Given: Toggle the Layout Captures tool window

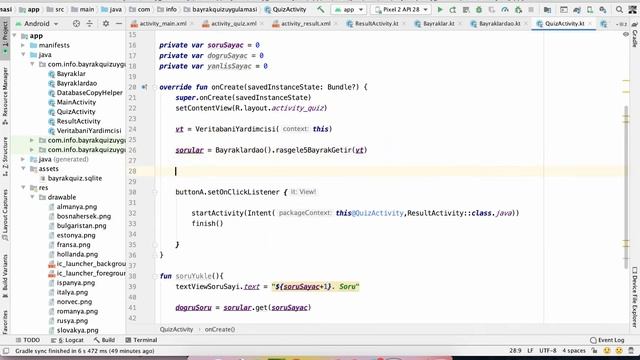Looking at the screenshot, I should 5,216.
